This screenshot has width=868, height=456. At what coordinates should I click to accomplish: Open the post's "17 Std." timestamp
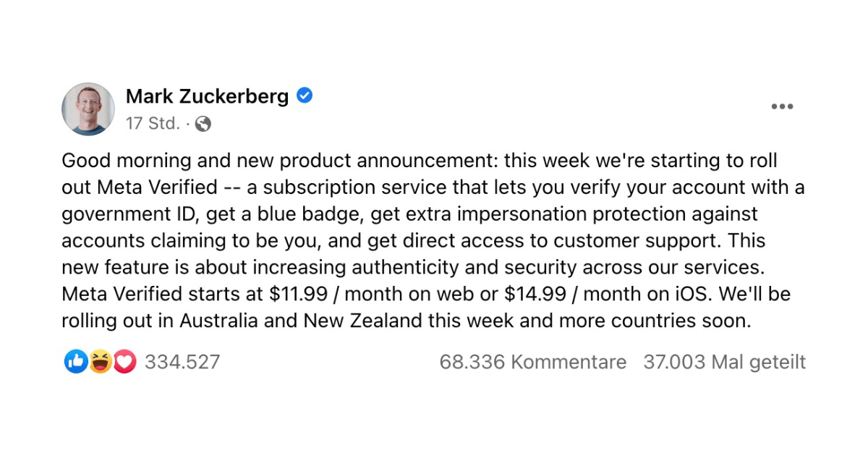tap(153, 124)
